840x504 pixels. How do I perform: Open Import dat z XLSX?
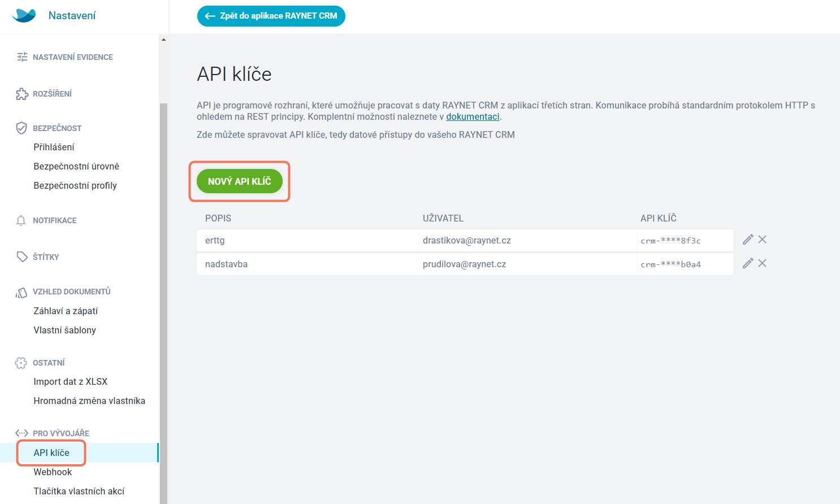click(70, 382)
